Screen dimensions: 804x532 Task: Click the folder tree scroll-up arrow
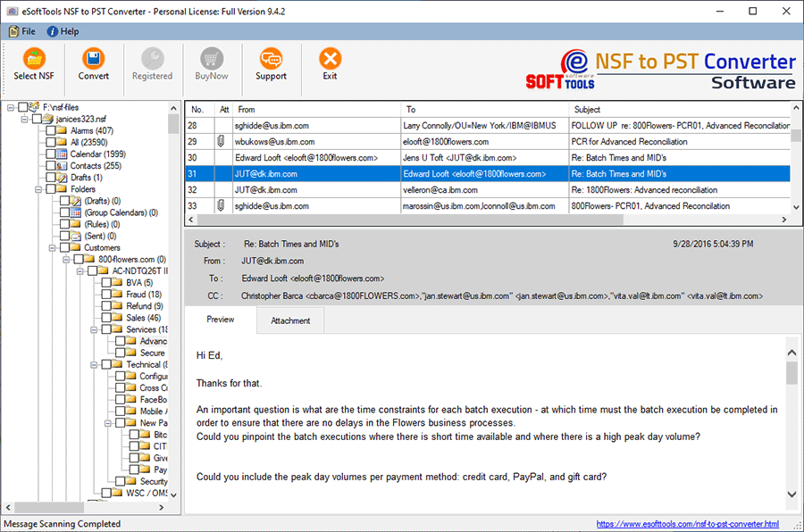[173, 108]
